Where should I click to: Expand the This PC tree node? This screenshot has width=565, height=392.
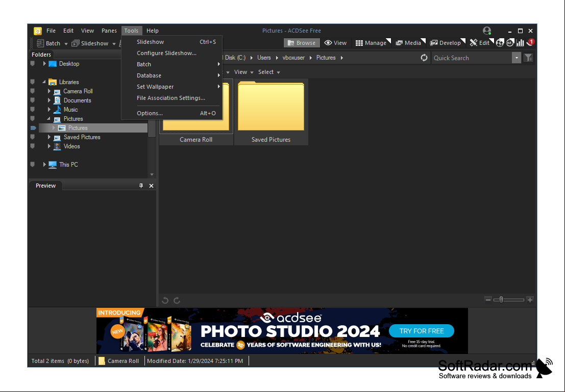pos(44,164)
